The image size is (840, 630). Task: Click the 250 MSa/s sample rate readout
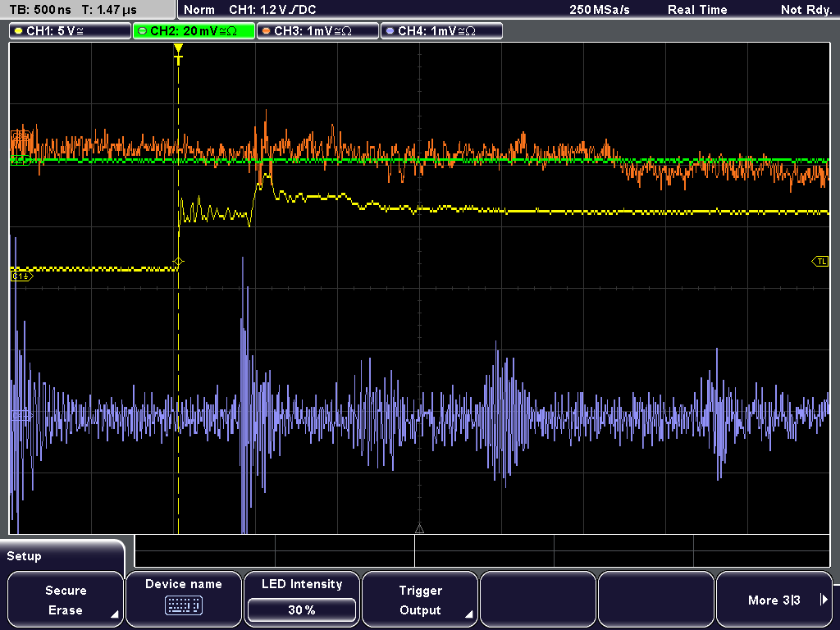(x=600, y=10)
